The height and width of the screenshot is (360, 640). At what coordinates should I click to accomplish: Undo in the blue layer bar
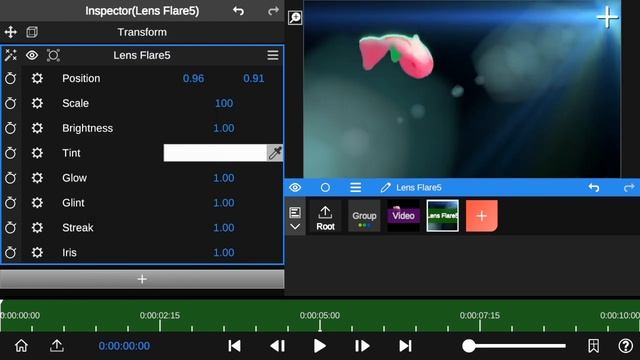594,187
